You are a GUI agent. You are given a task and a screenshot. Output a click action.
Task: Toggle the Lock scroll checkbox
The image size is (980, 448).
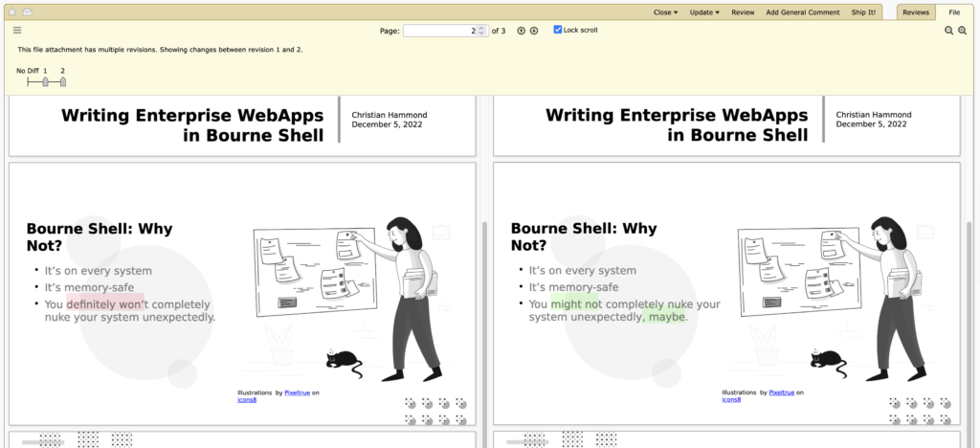point(558,30)
